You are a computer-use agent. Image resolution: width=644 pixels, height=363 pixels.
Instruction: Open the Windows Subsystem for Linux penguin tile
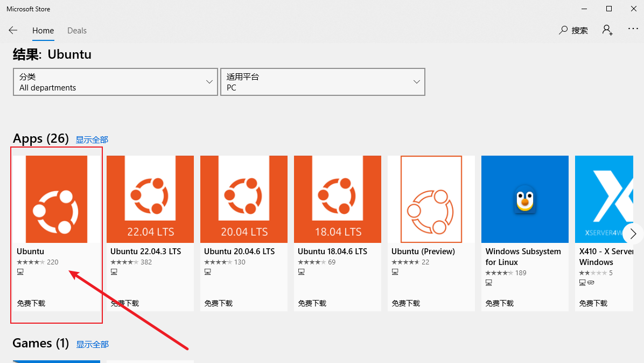[x=525, y=199]
